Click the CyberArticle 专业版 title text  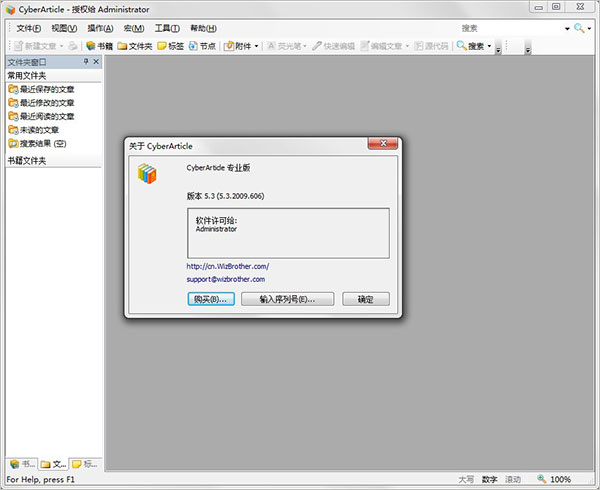pos(218,168)
